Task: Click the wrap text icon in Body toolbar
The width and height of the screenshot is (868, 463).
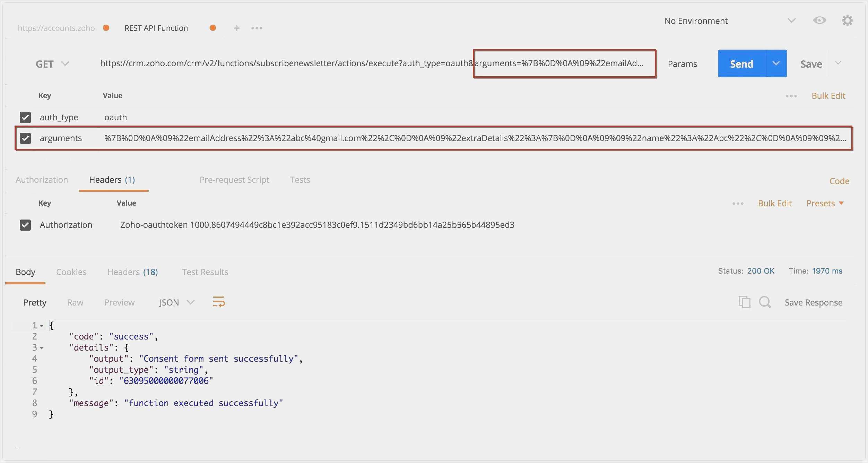Action: tap(219, 302)
